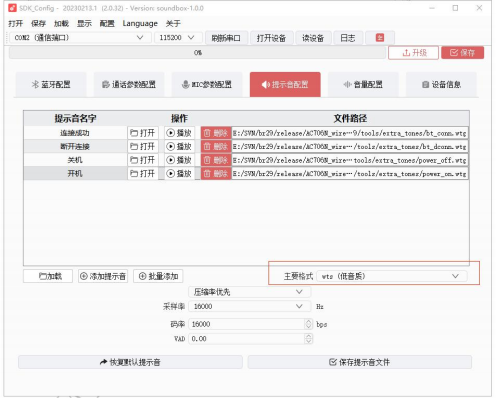Switch to the 提示音配置 tab
The width and height of the screenshot is (496, 398).
pyautogui.click(x=285, y=85)
